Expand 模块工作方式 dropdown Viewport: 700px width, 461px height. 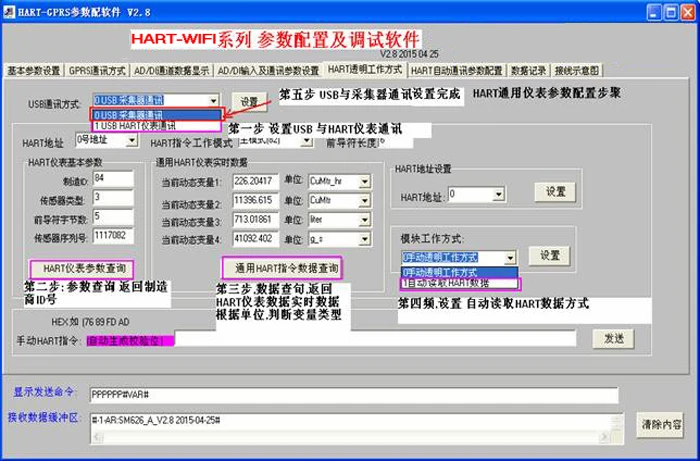pos(510,257)
